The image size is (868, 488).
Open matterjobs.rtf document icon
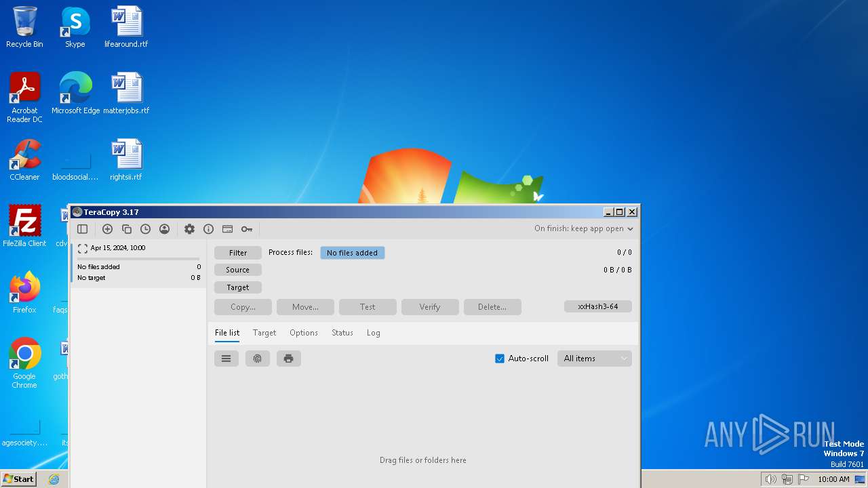click(126, 94)
